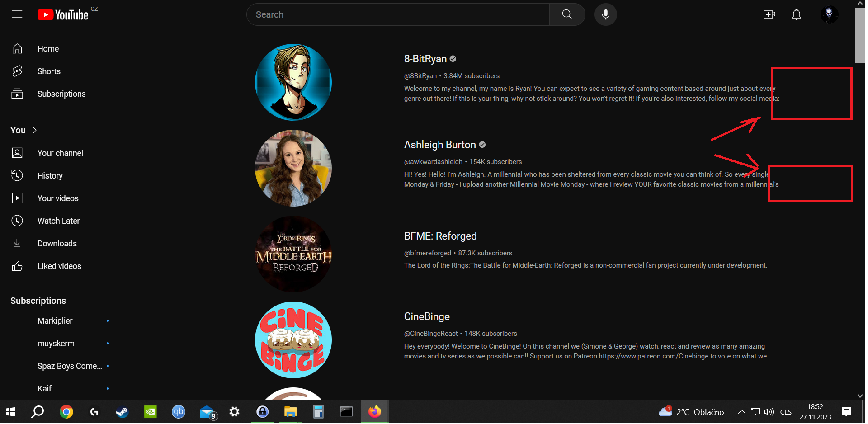The width and height of the screenshot is (868, 424).
Task: Open the volume speaker icon
Action: [x=769, y=412]
